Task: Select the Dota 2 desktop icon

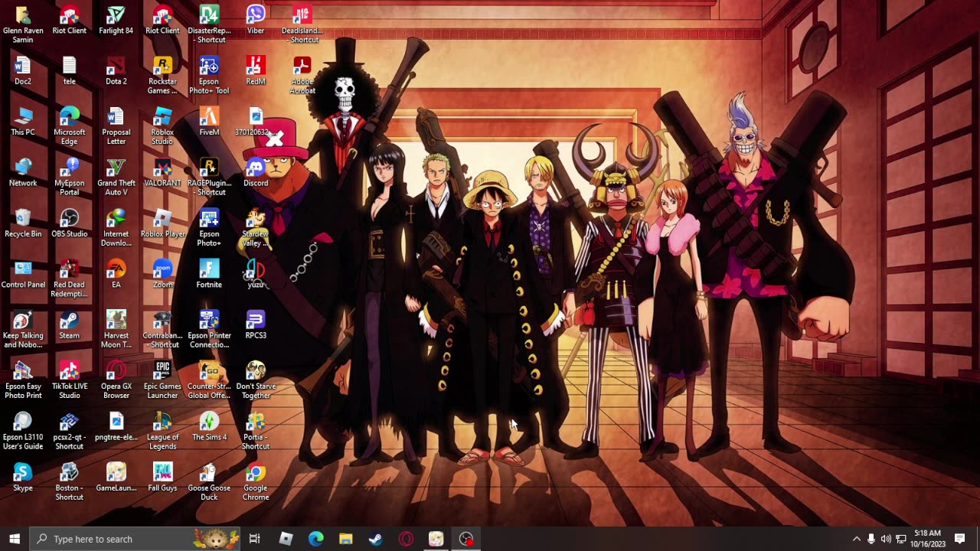Action: pyautogui.click(x=116, y=70)
